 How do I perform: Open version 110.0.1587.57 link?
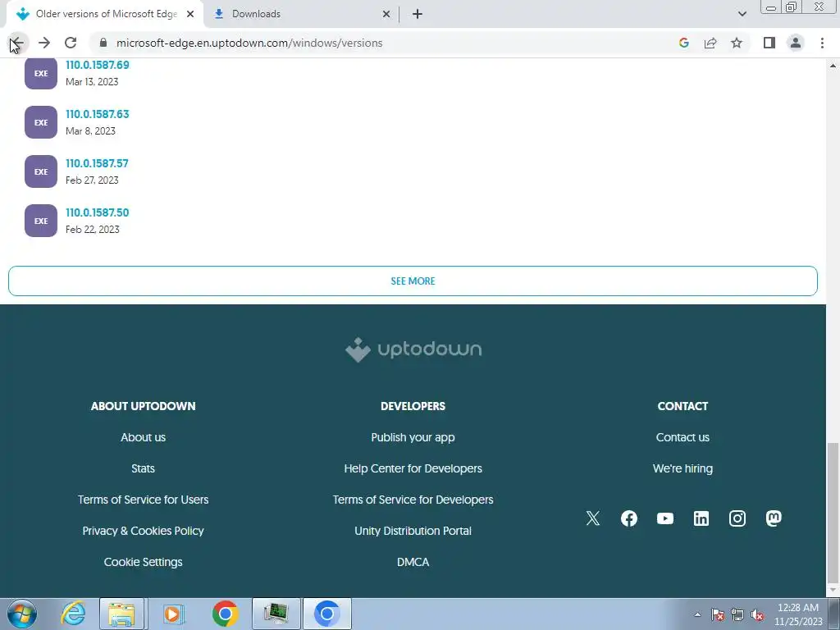[97, 163]
